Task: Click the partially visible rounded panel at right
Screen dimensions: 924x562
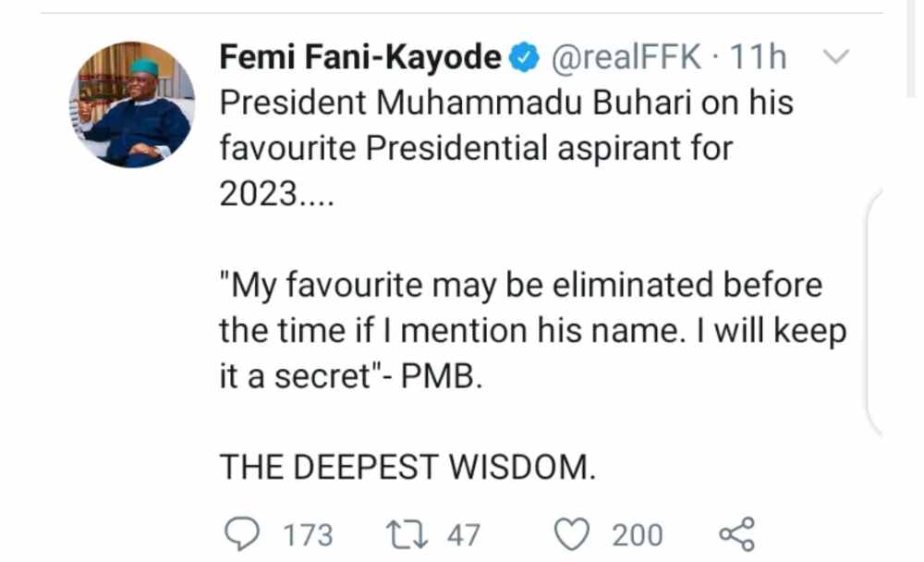Action: point(875,312)
